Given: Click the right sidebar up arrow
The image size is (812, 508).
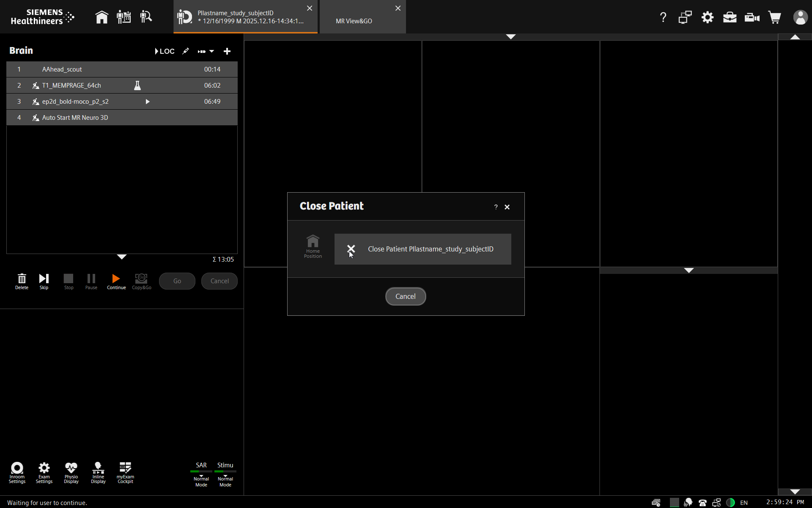Looking at the screenshot, I should point(795,37).
